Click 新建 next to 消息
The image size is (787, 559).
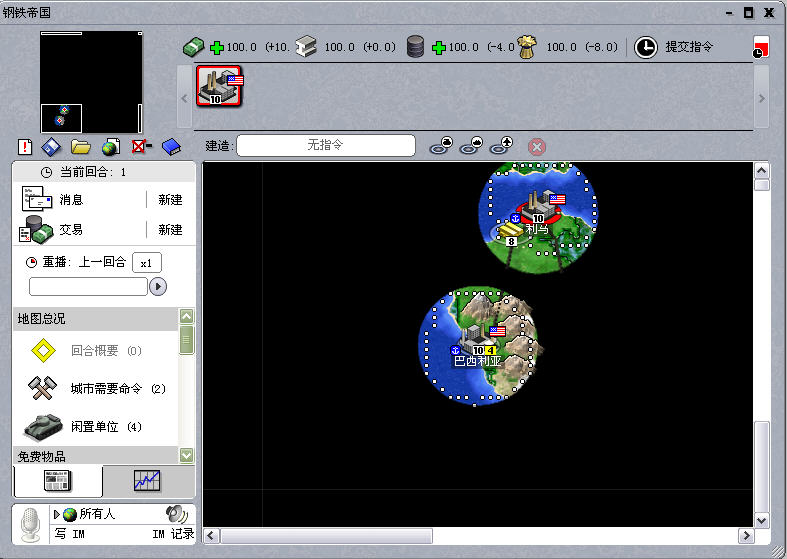[170, 200]
